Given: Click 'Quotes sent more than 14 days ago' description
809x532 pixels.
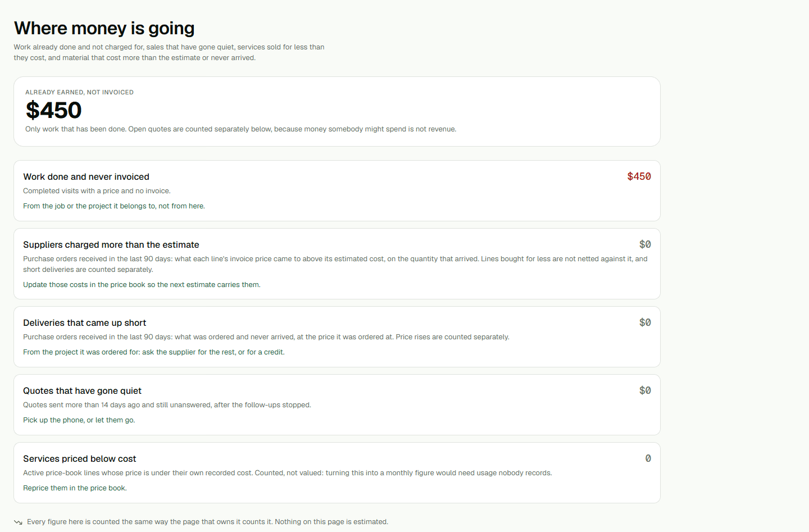Looking at the screenshot, I should (167, 405).
